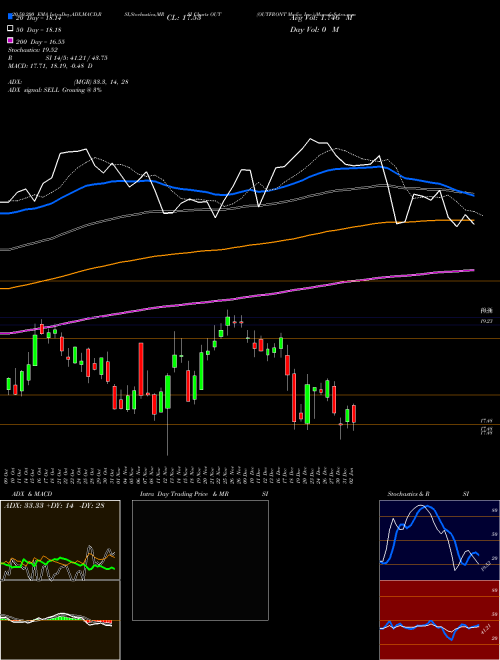Click the 'MACD: 17.71, 18.19, -0.48' readout
This screenshot has width=500, height=660.
pyautogui.click(x=50, y=66)
